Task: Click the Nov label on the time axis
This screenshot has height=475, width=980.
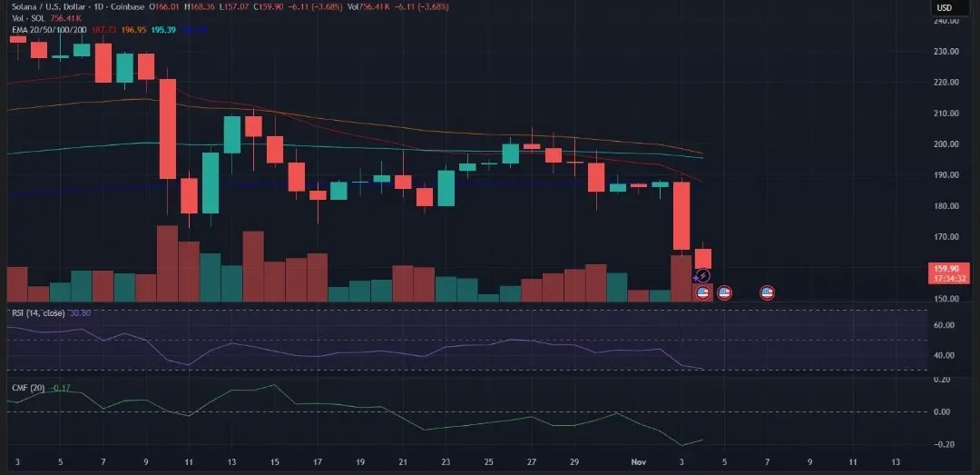Action: (639, 462)
